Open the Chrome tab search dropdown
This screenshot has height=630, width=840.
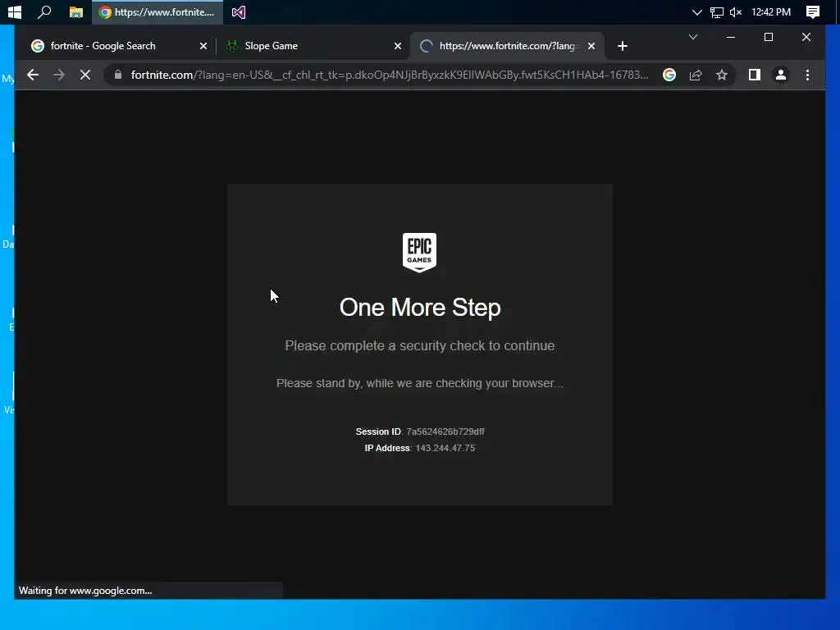[x=692, y=37]
